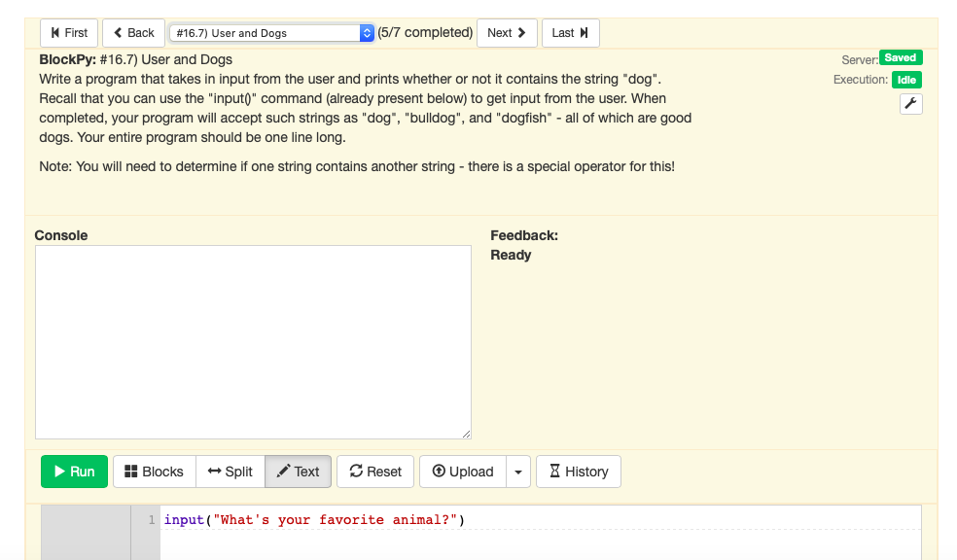957x560 pixels.
Task: Open the code History
Action: point(579,472)
